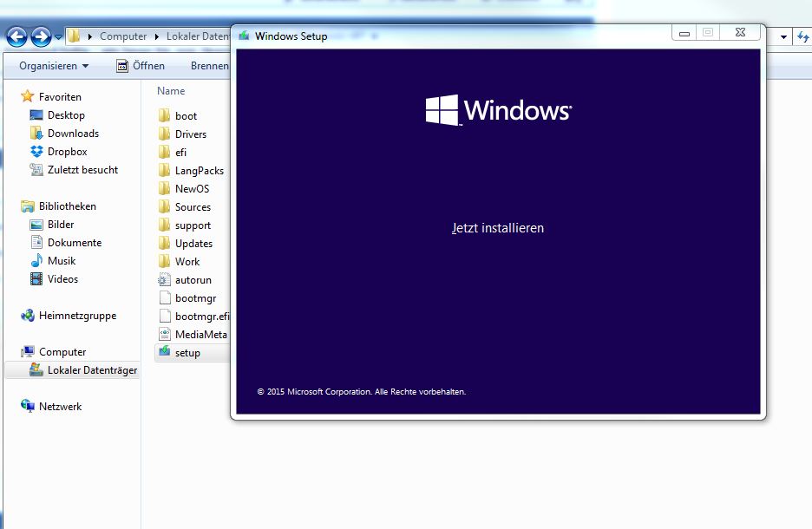This screenshot has height=529, width=812.
Task: Click the Netzwerk icon in sidebar
Action: [x=28, y=406]
